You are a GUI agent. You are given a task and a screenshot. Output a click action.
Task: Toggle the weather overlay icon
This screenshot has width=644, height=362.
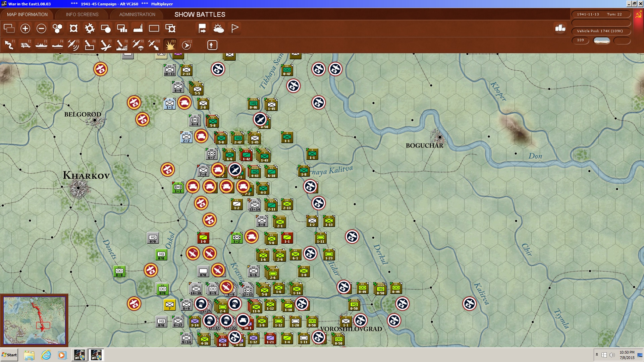pyautogui.click(x=218, y=28)
